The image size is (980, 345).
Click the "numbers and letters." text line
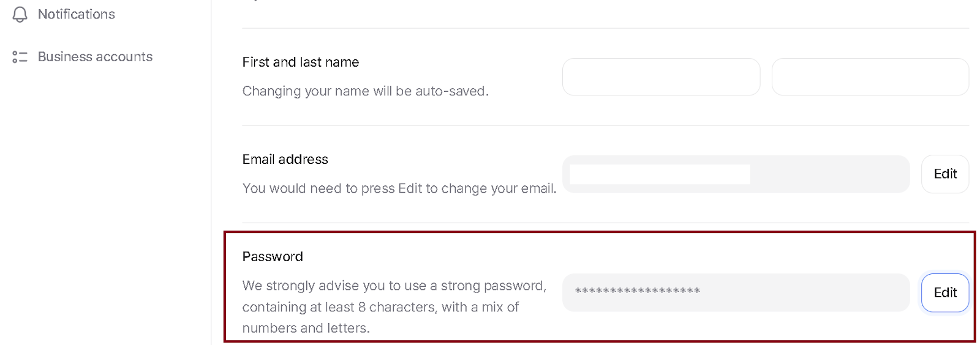[x=306, y=328]
